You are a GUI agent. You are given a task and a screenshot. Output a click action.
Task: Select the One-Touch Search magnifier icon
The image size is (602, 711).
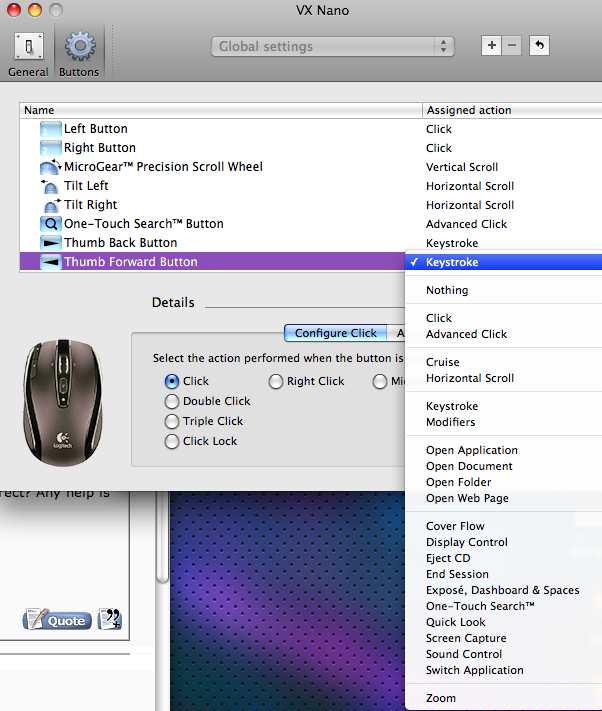[50, 224]
